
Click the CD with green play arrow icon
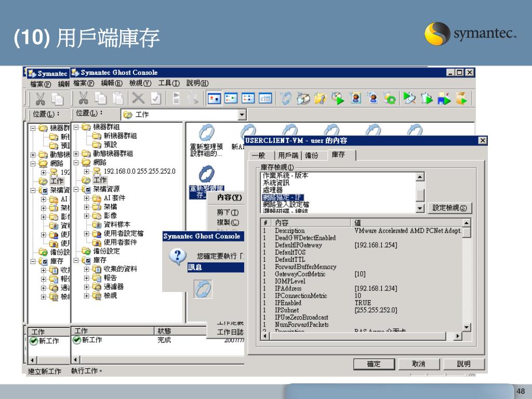(x=338, y=98)
